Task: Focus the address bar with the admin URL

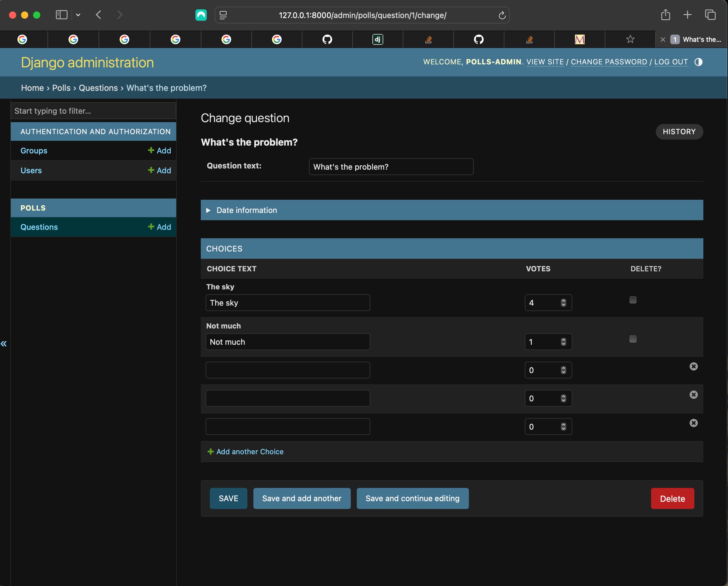Action: [362, 15]
